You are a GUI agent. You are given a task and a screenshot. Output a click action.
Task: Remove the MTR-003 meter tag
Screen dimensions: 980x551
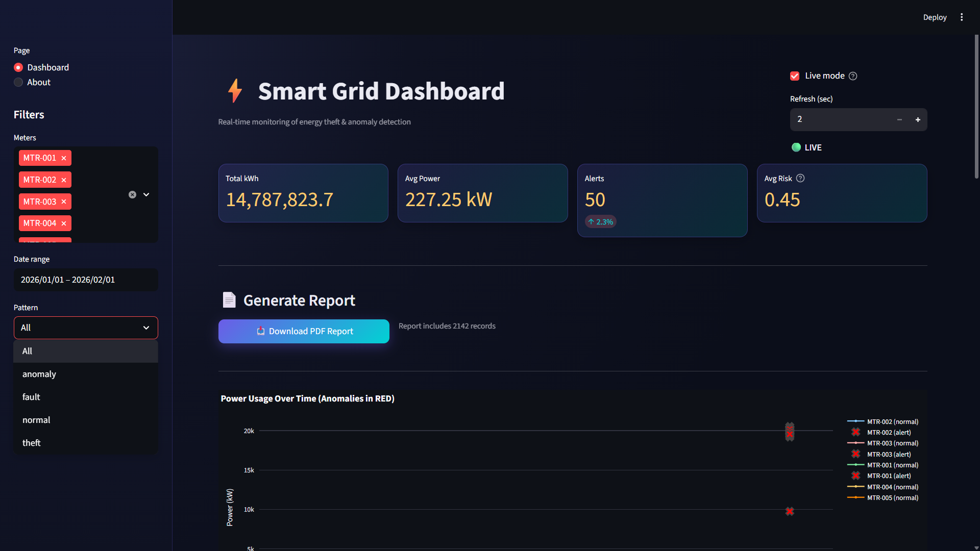pos(64,202)
